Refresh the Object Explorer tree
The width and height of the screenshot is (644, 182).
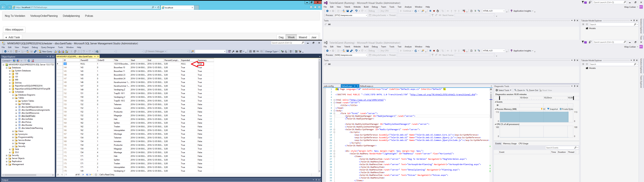click(29, 61)
